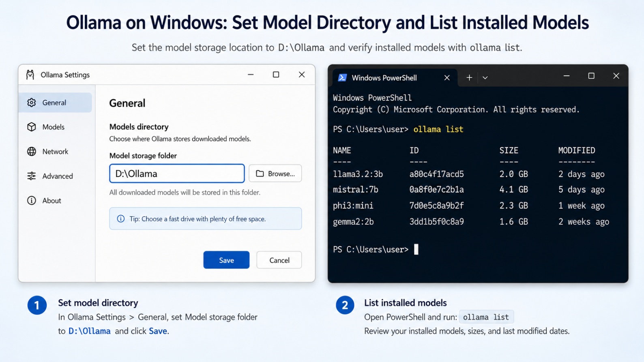Click the ID a80c4f17acd5
Viewport: 644px width, 362px height.
point(437,174)
